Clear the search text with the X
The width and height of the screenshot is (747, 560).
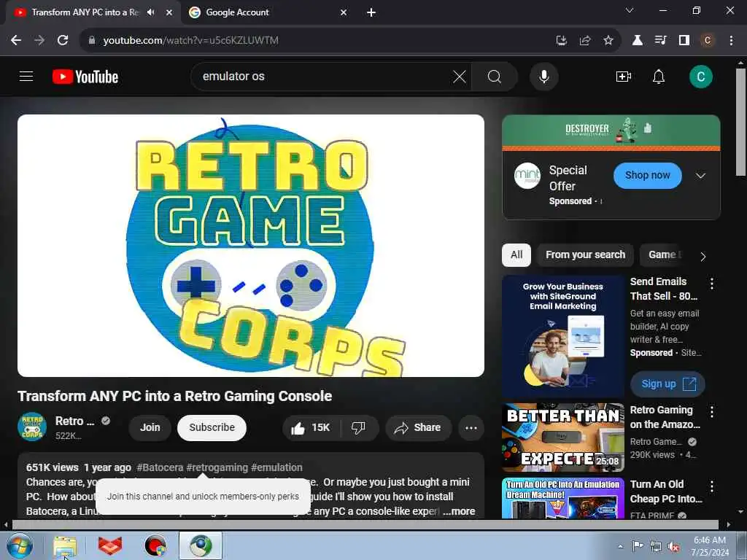point(460,77)
